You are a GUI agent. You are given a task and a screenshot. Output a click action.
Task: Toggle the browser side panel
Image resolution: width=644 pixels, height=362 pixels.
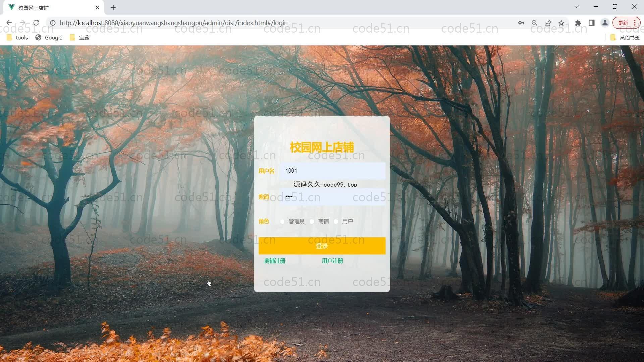(591, 23)
